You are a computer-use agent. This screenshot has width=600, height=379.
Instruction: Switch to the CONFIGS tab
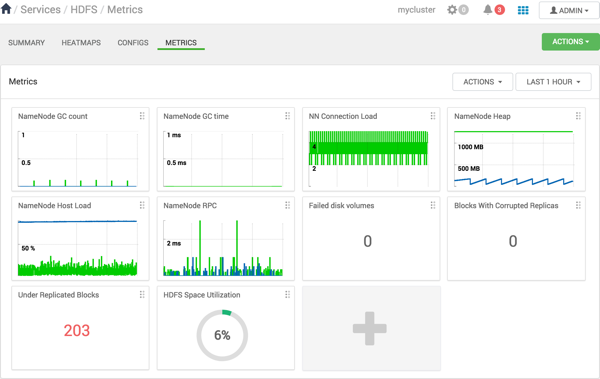[x=133, y=42]
